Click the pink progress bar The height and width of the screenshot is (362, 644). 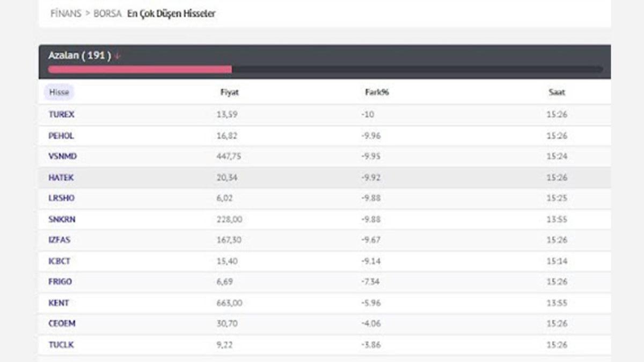(x=140, y=69)
